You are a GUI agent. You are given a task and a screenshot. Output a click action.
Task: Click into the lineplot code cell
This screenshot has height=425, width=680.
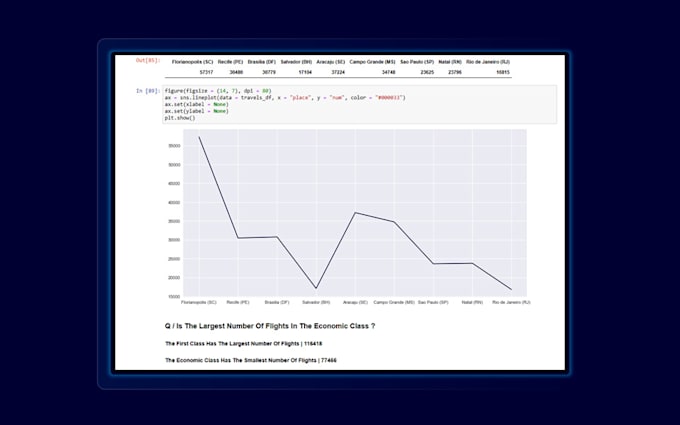point(360,105)
